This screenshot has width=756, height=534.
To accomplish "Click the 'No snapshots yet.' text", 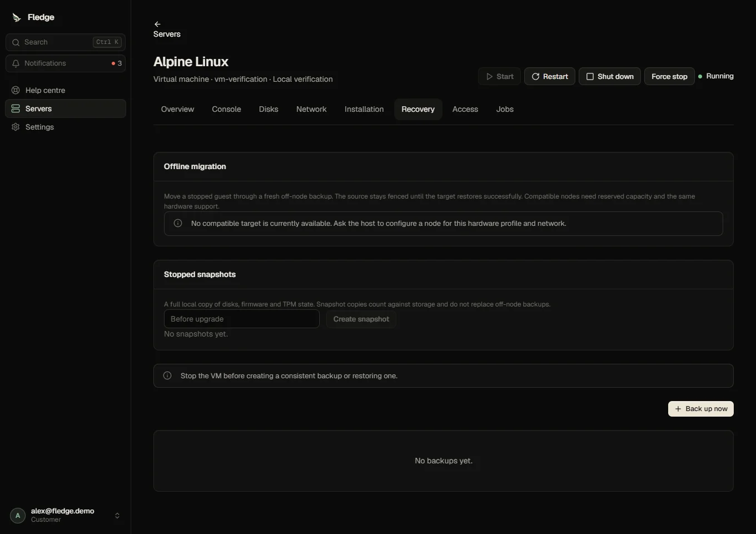I will click(x=196, y=334).
